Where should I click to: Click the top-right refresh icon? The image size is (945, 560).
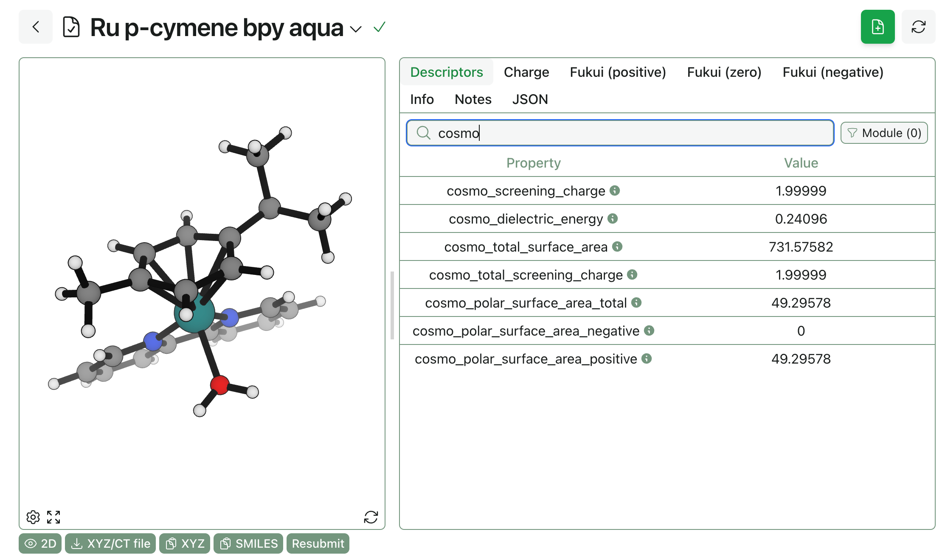(918, 27)
